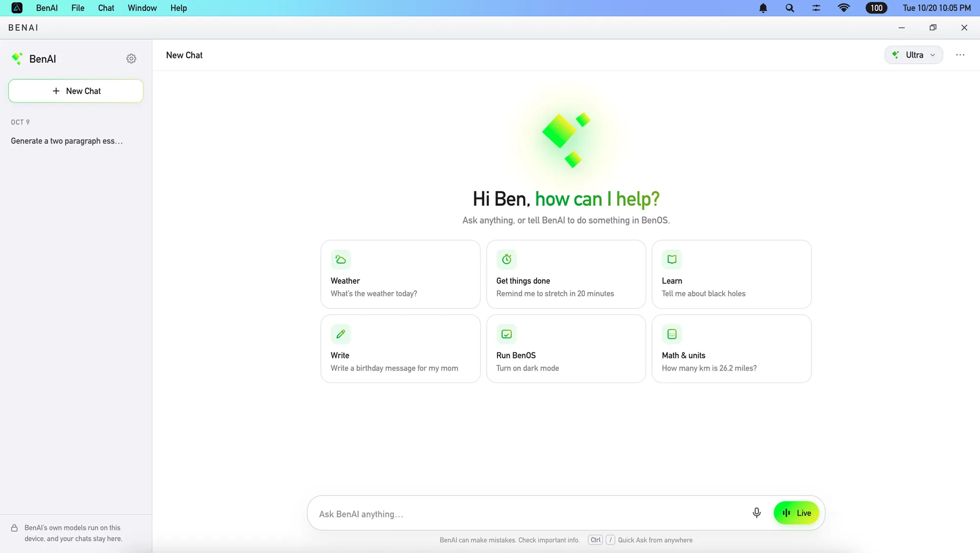
Task: Focus the Ask BenAI anything input
Action: (532, 514)
